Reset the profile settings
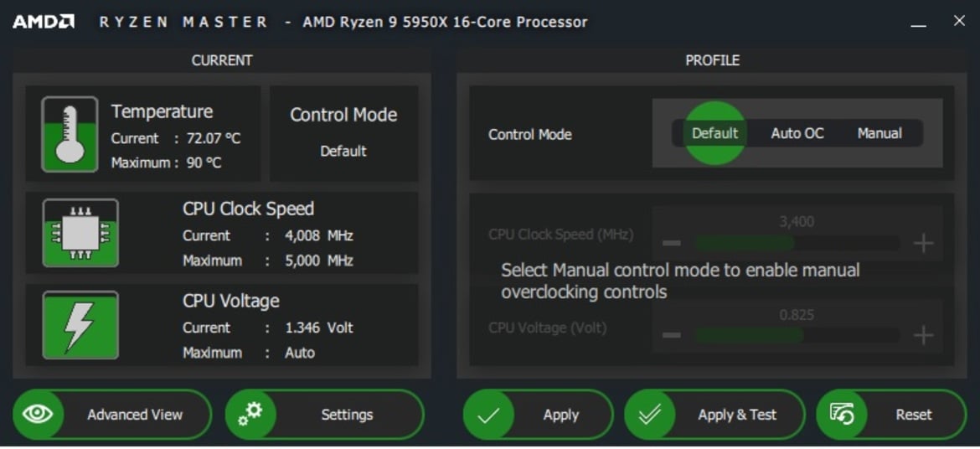 click(892, 415)
